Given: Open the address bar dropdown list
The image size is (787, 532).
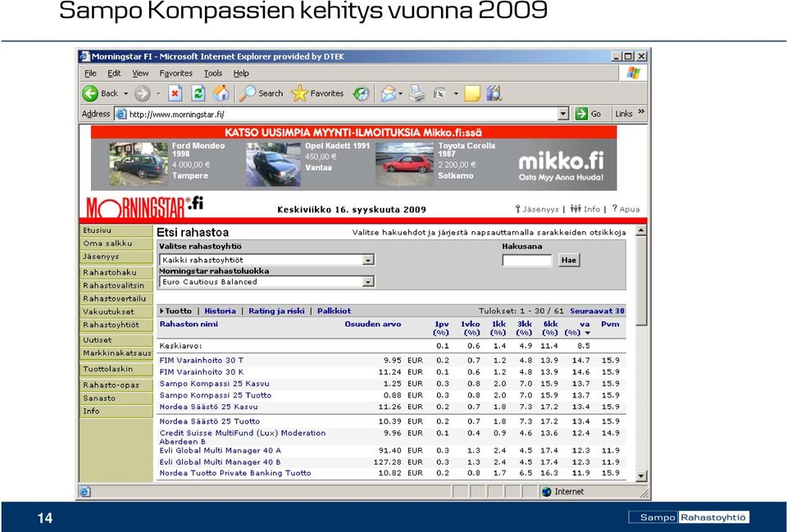Looking at the screenshot, I should [x=563, y=114].
